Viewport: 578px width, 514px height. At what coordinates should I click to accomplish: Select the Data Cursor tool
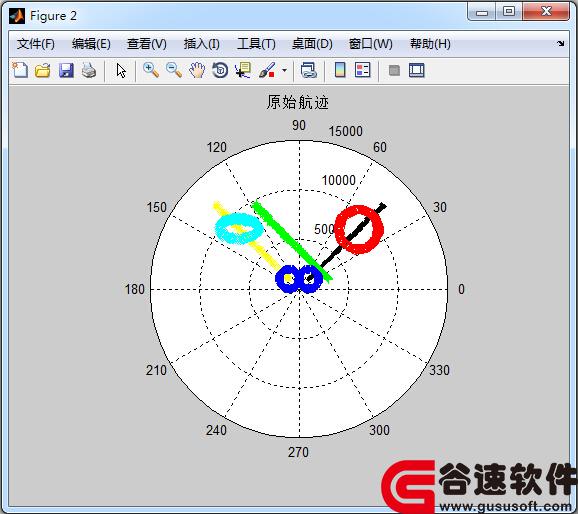243,70
